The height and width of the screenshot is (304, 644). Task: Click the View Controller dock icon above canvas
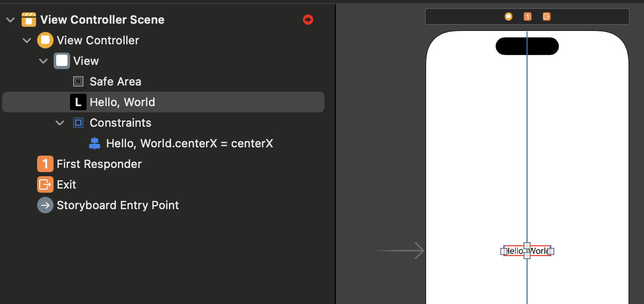click(x=509, y=16)
